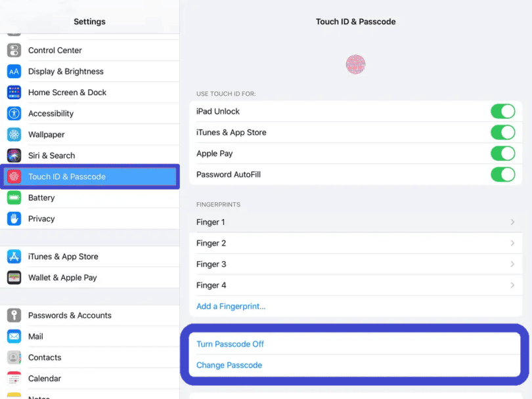The height and width of the screenshot is (399, 532).
Task: Tap the Wallpaper flower icon
Action: tap(14, 135)
